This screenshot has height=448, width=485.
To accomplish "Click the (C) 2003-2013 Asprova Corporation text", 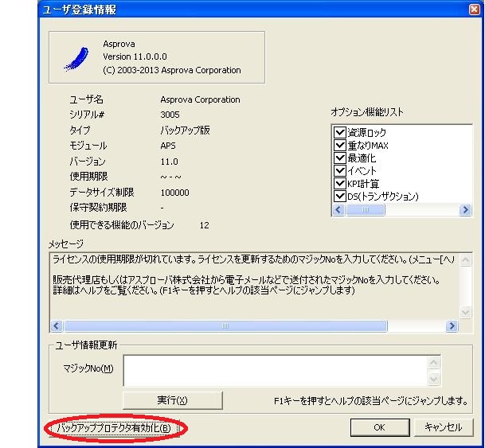I will (x=172, y=70).
